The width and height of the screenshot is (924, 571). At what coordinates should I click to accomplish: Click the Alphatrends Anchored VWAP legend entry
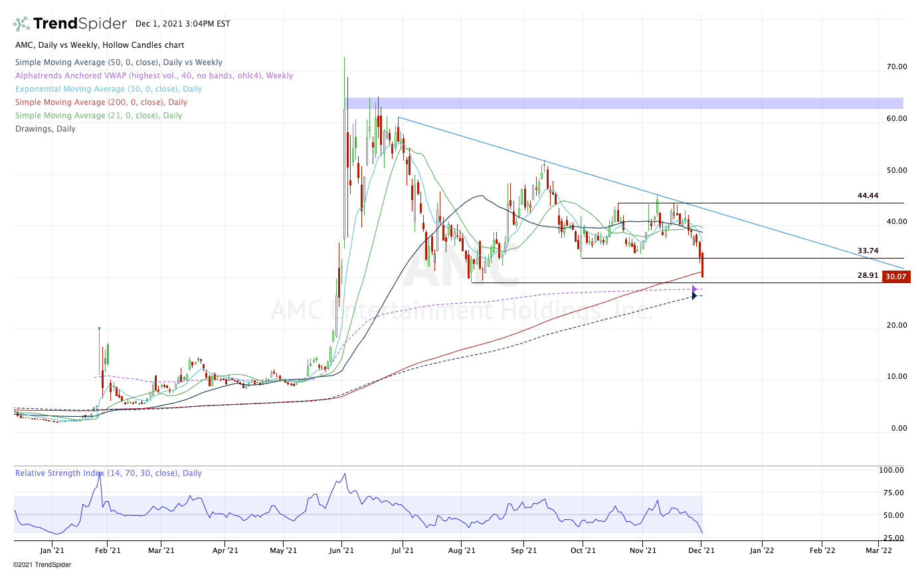click(153, 76)
